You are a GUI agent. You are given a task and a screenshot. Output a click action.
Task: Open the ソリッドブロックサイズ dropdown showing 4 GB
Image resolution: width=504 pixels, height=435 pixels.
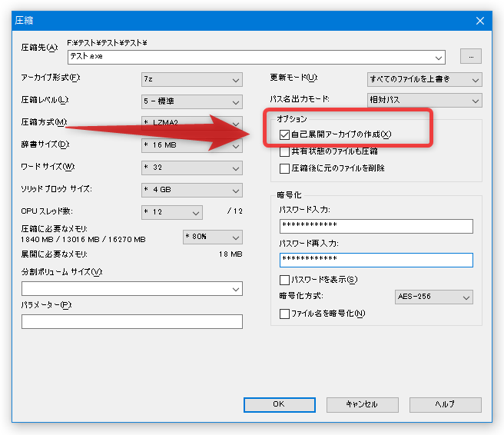pyautogui.click(x=191, y=190)
